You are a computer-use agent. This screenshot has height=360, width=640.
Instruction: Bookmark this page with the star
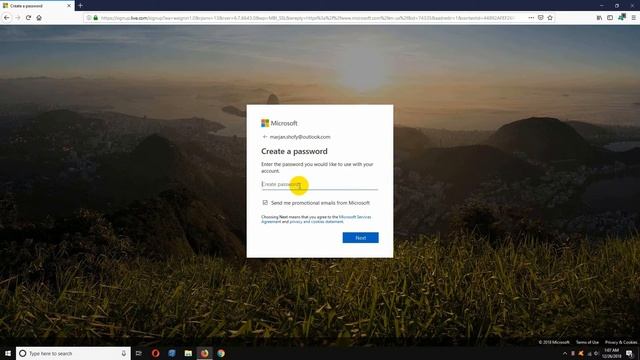tap(550, 18)
